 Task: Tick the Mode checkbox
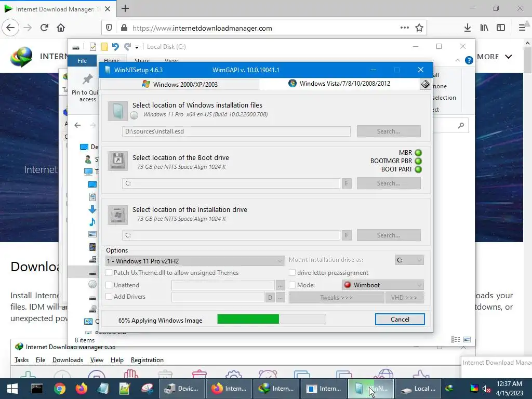(292, 285)
